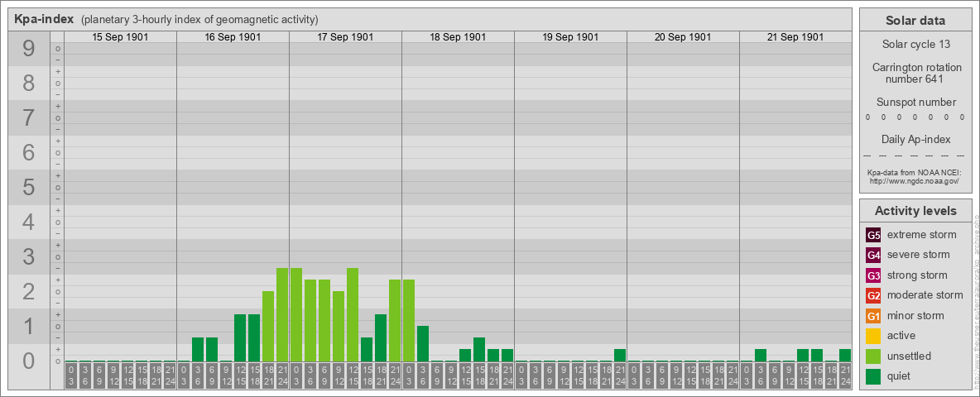Click the 16 Sep 12-15h dark green bar

coord(240,337)
